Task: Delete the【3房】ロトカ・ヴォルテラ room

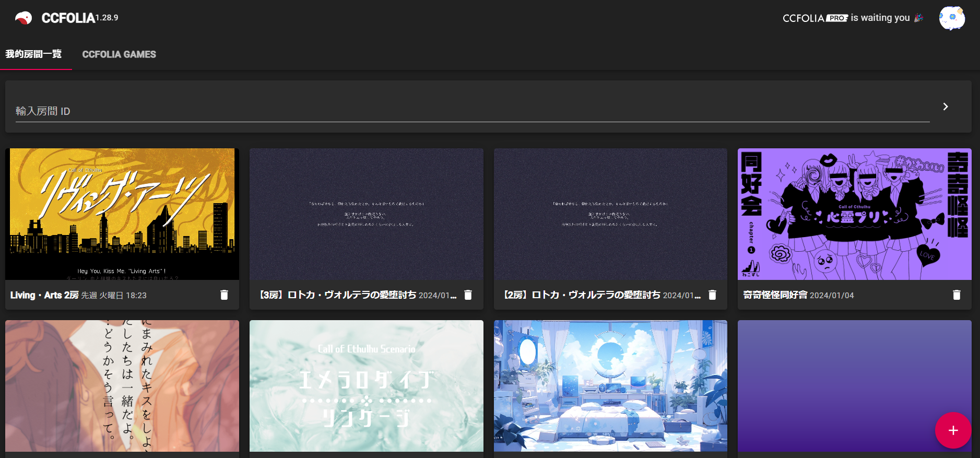Action: tap(468, 295)
